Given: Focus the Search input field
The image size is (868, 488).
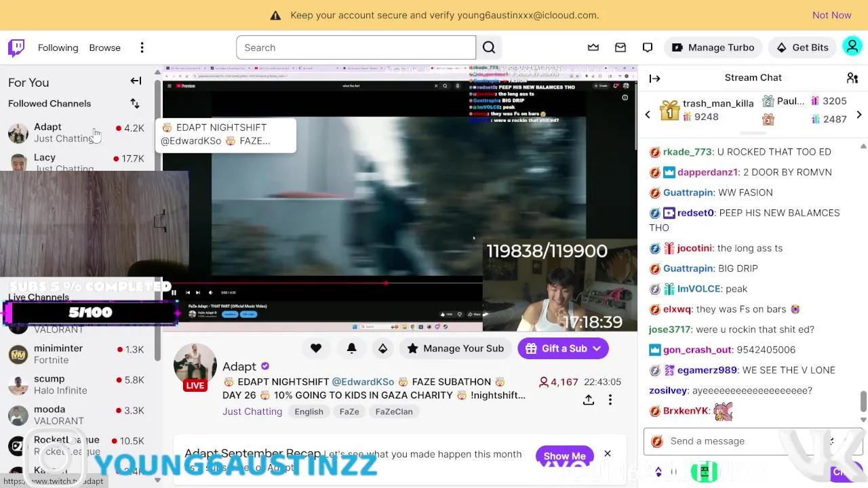Looking at the screenshot, I should (356, 47).
